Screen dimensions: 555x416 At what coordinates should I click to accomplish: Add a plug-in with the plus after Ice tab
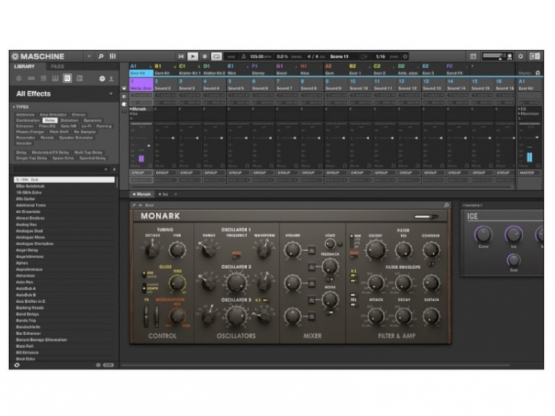176,194
